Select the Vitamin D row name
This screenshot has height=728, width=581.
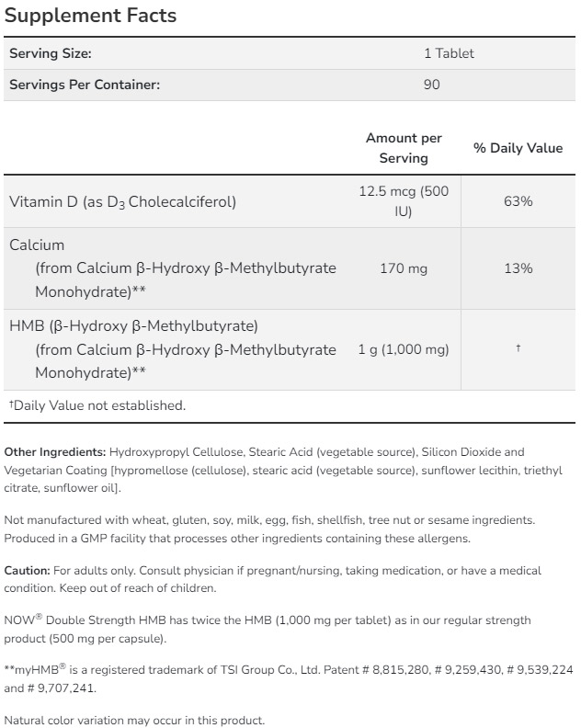(122, 201)
